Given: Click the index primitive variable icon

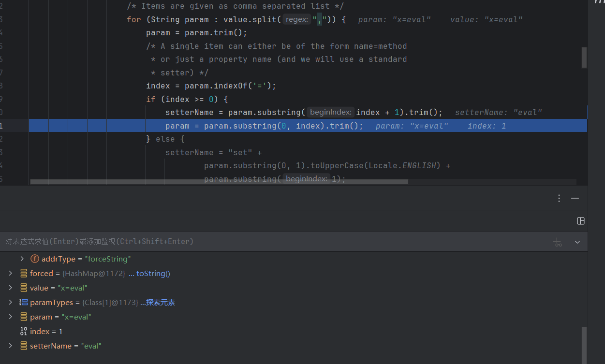Looking at the screenshot, I should pyautogui.click(x=24, y=332).
